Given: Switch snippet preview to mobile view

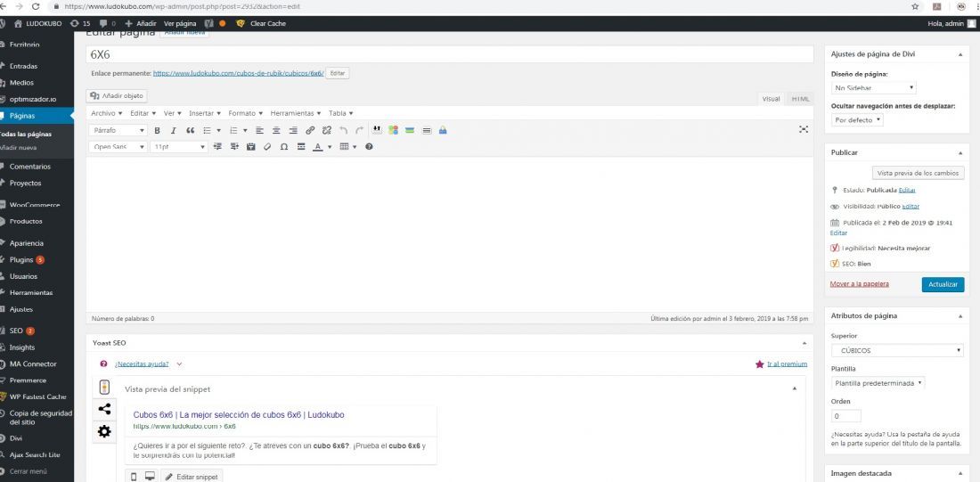Looking at the screenshot, I should point(134,477).
